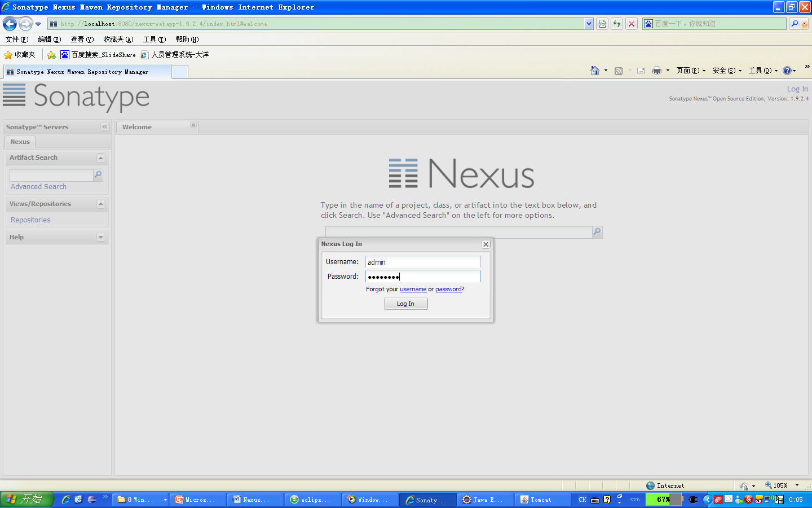This screenshot has height=508, width=812.
Task: Select the Sonatype Nexus Maven Repository Manager tab
Action: (x=87, y=72)
